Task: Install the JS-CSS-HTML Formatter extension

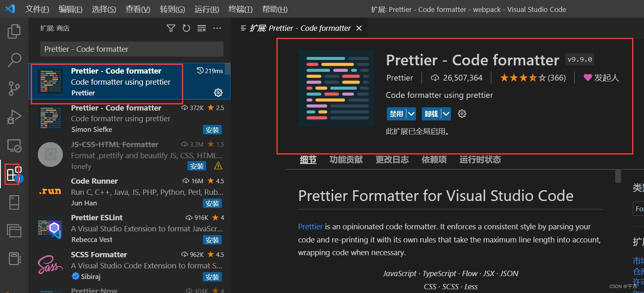Action: 197,166
